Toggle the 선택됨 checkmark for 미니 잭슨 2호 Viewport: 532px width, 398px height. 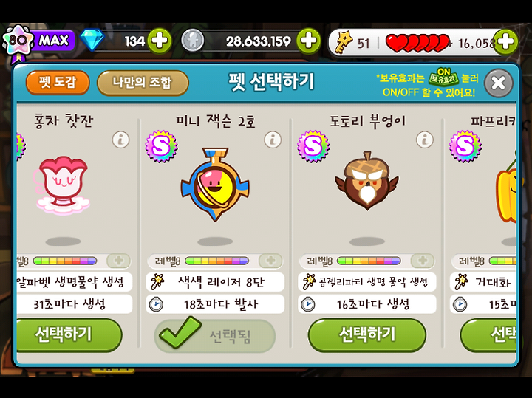tap(215, 335)
